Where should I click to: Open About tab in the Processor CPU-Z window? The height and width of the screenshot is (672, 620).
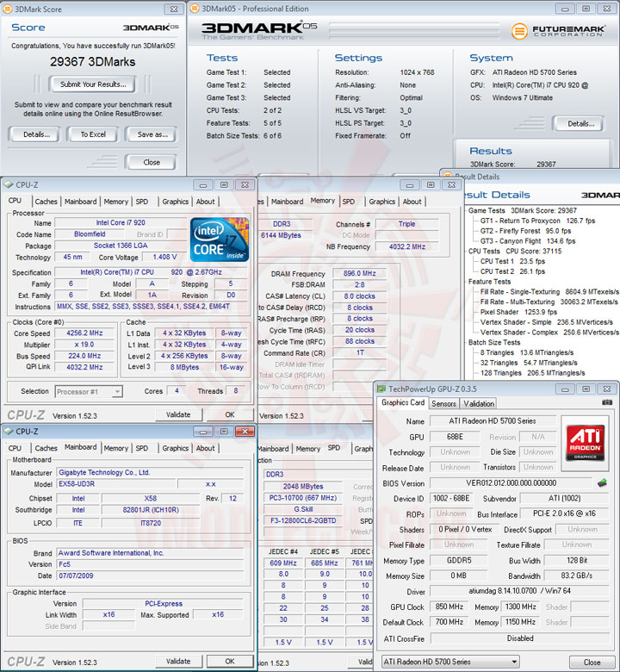pos(205,202)
